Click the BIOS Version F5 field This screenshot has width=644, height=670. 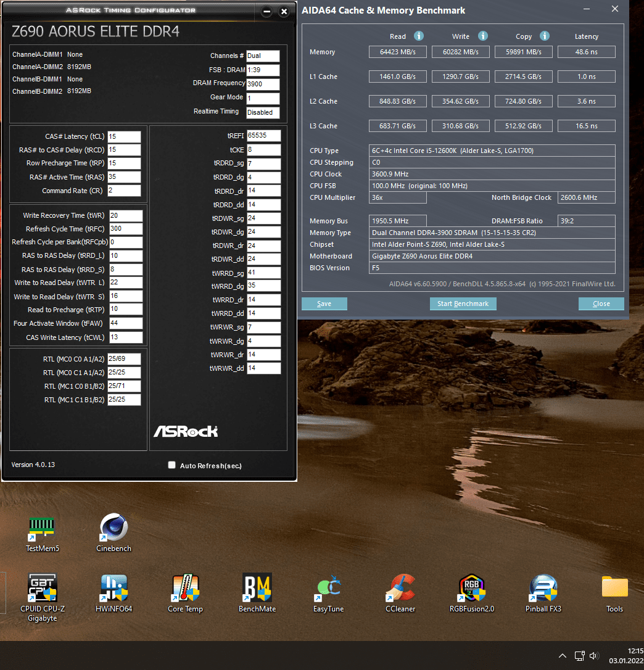492,268
